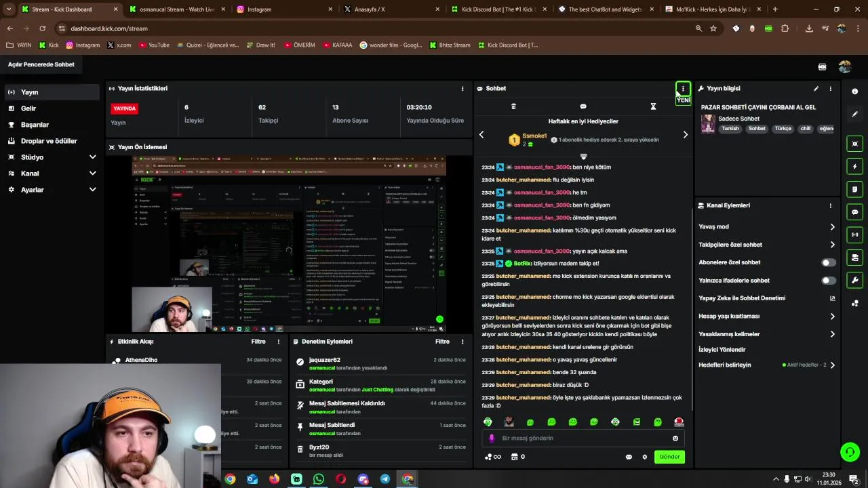Click the hourglass icon in chat toolbar
Screen dimensions: 868x488
[x=653, y=106]
